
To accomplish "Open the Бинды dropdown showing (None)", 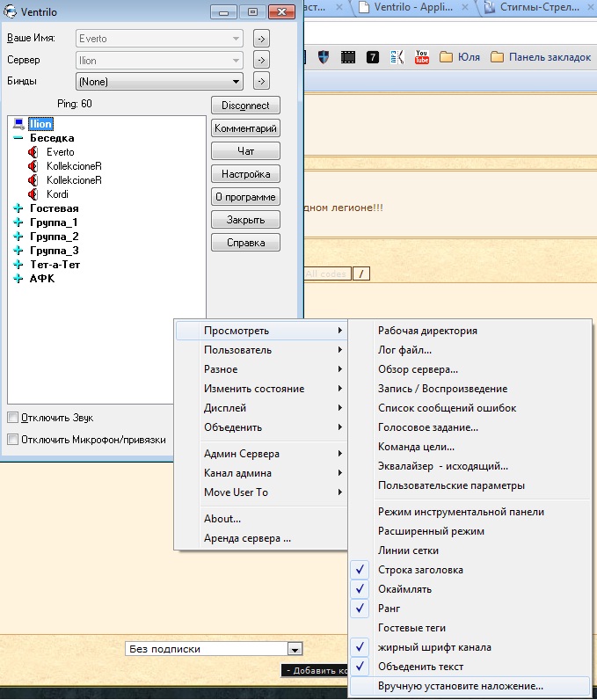I will point(159,82).
